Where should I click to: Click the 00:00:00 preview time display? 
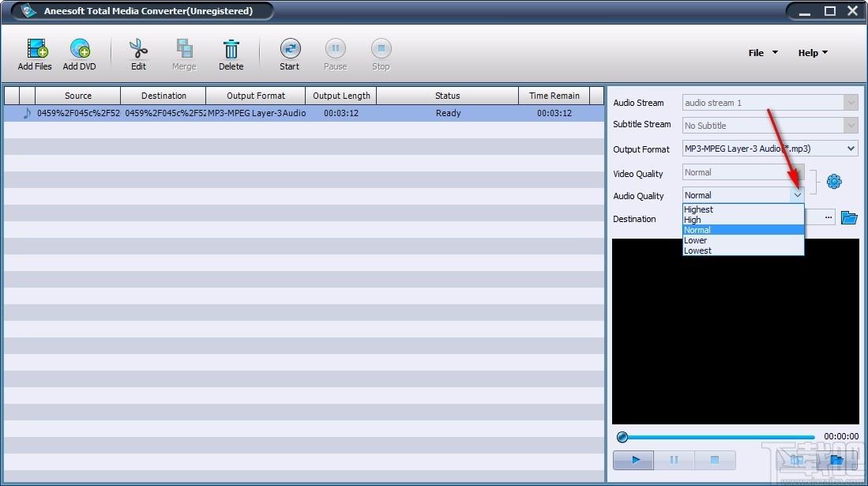click(841, 437)
